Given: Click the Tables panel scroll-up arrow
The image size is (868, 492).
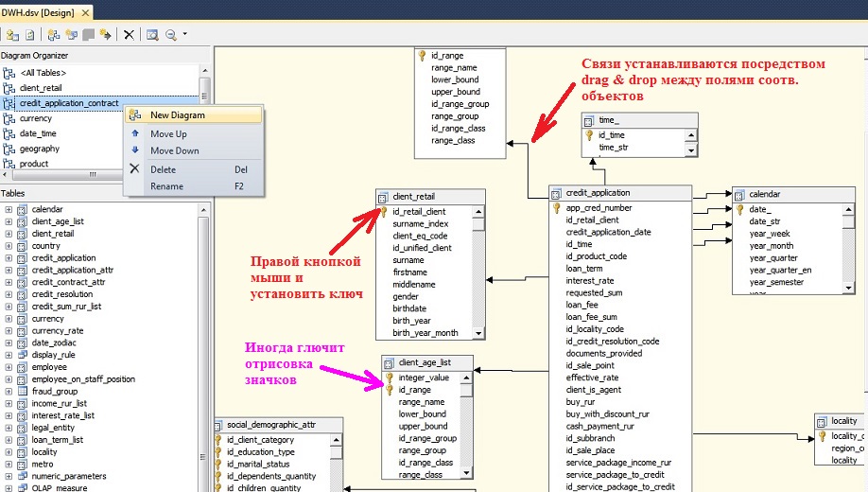Looking at the screenshot, I should [x=203, y=210].
